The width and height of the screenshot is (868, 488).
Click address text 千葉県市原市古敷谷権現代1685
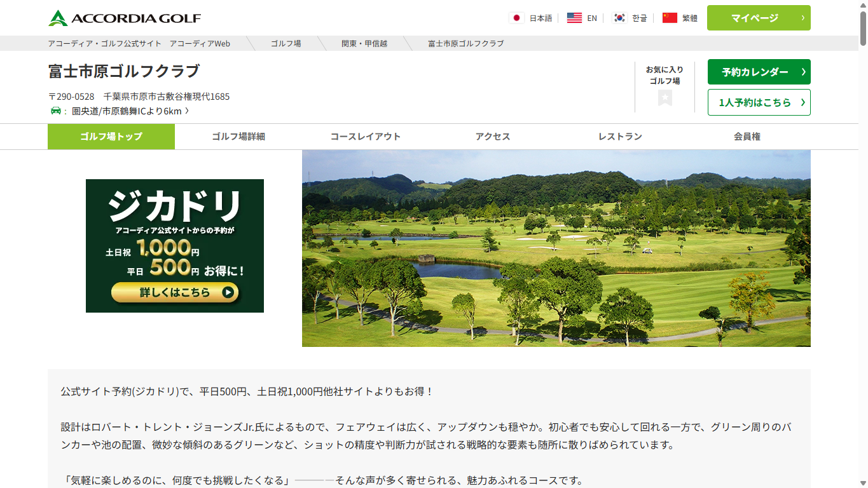(167, 97)
